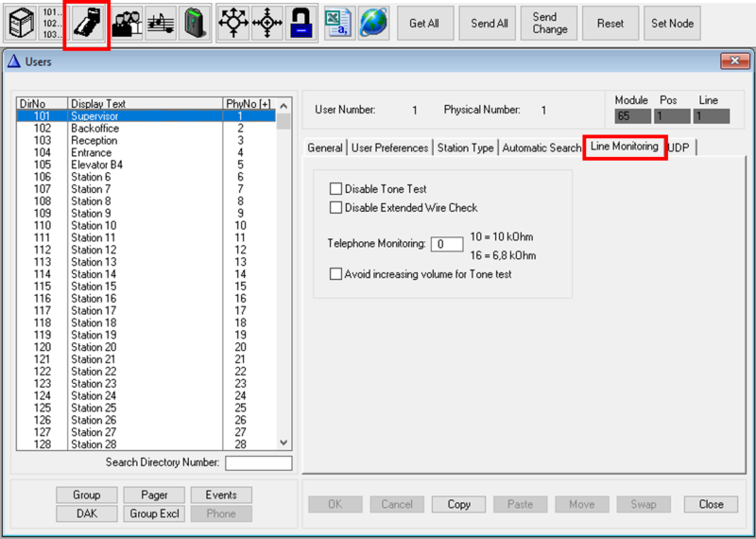Viewport: 756px width, 539px height.
Task: Click the Set Node button
Action: (x=672, y=23)
